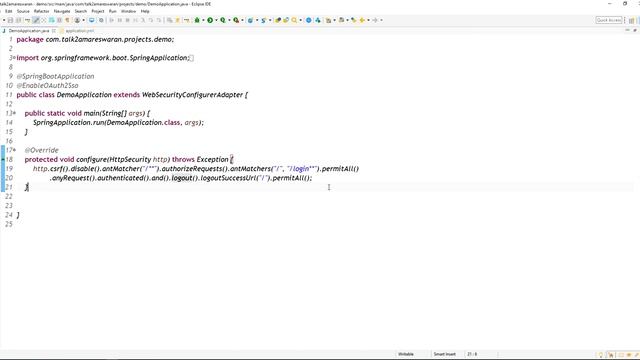The height and width of the screenshot is (360, 640).
Task: Open the Debug launch dropdown arrow
Action: point(203,20)
